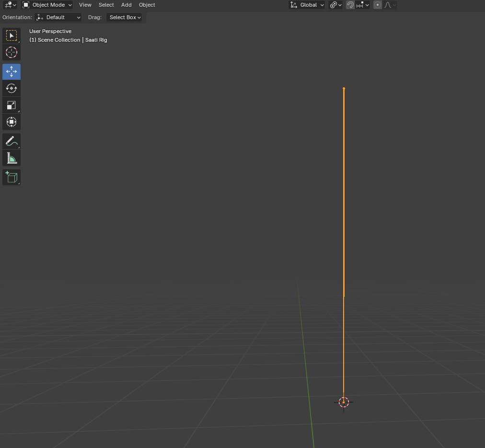Image resolution: width=485 pixels, height=448 pixels.
Task: Open the Add menu
Action: (126, 5)
